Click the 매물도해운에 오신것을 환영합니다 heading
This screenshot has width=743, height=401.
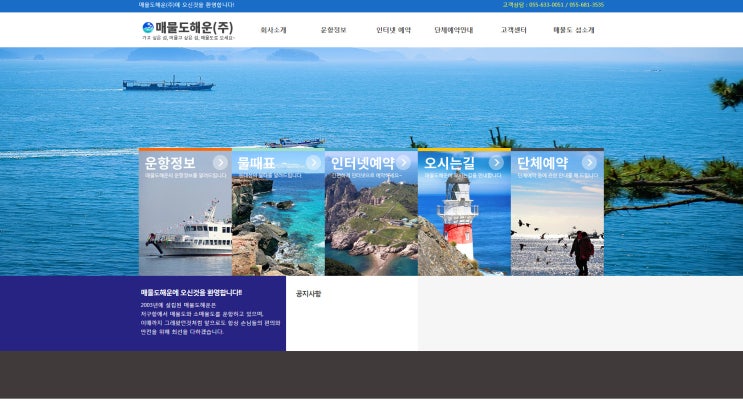coord(191,292)
